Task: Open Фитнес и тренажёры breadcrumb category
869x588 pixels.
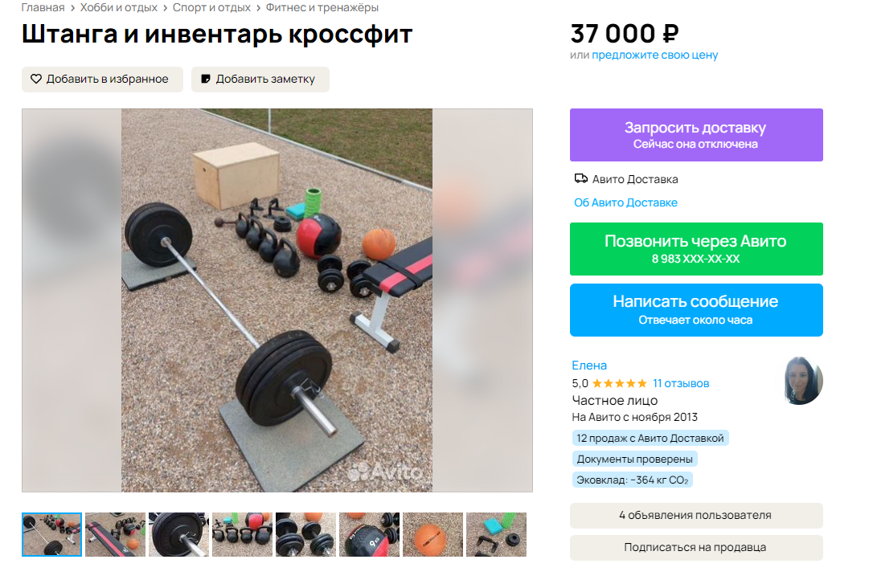Action: click(322, 8)
